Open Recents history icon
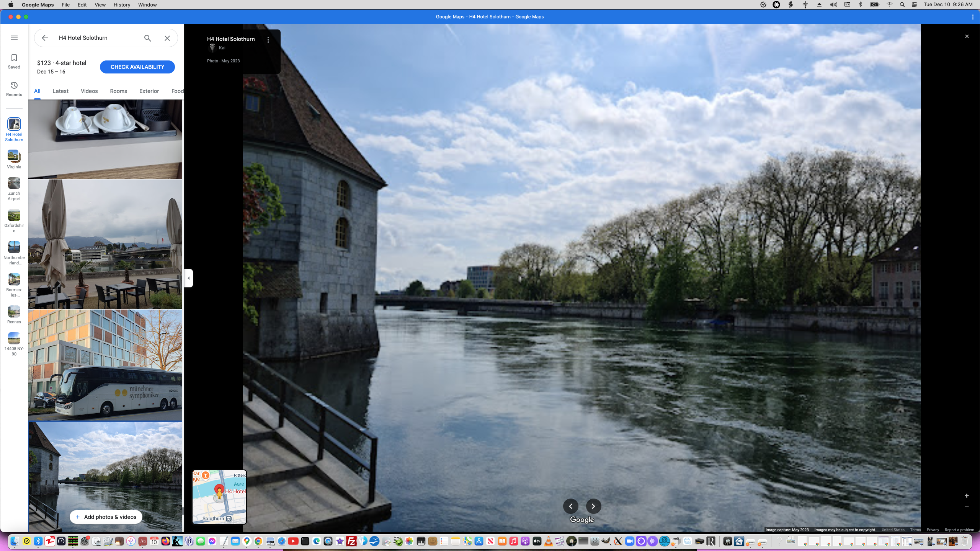Image resolution: width=980 pixels, height=551 pixels. tap(14, 86)
